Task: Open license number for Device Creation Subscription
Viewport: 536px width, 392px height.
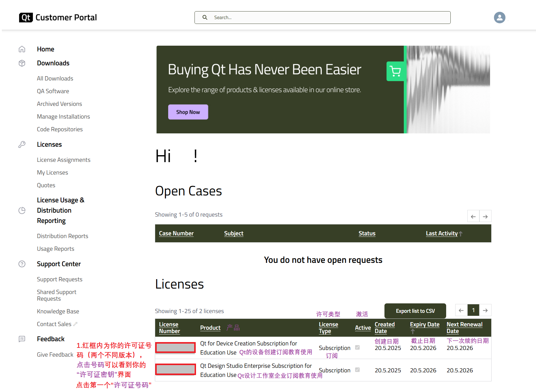Action: tap(175, 348)
